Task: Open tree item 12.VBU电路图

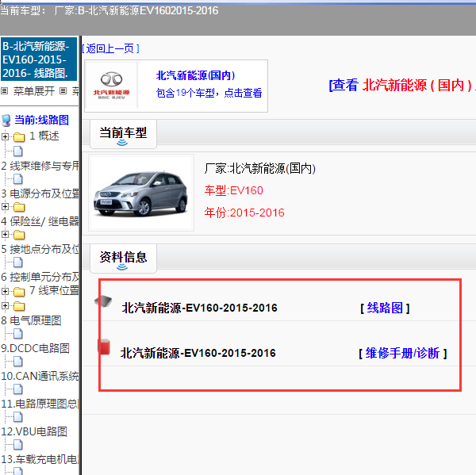Action: pyautogui.click(x=34, y=431)
